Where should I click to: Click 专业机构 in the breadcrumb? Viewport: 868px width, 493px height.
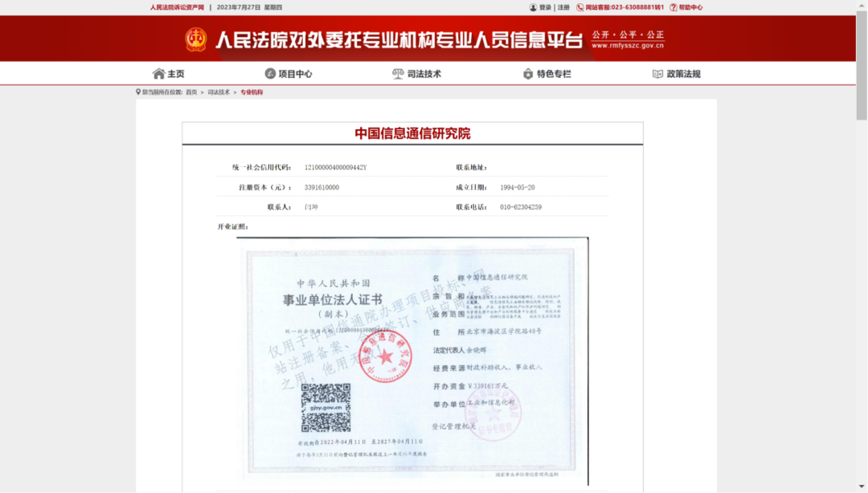point(252,92)
